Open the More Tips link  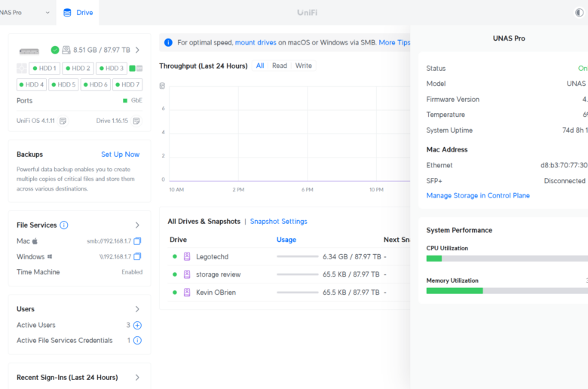tap(394, 42)
